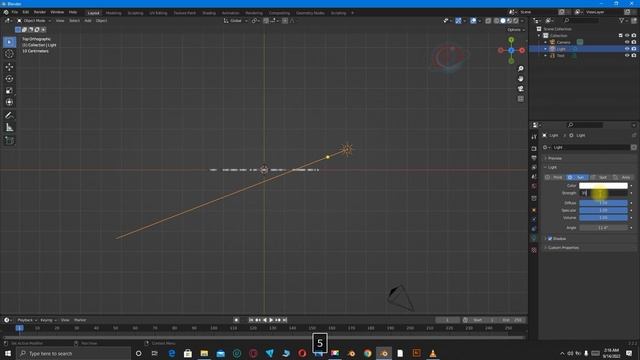The width and height of the screenshot is (640, 360).
Task: Adjust the Diffuse slider
Action: 603,203
